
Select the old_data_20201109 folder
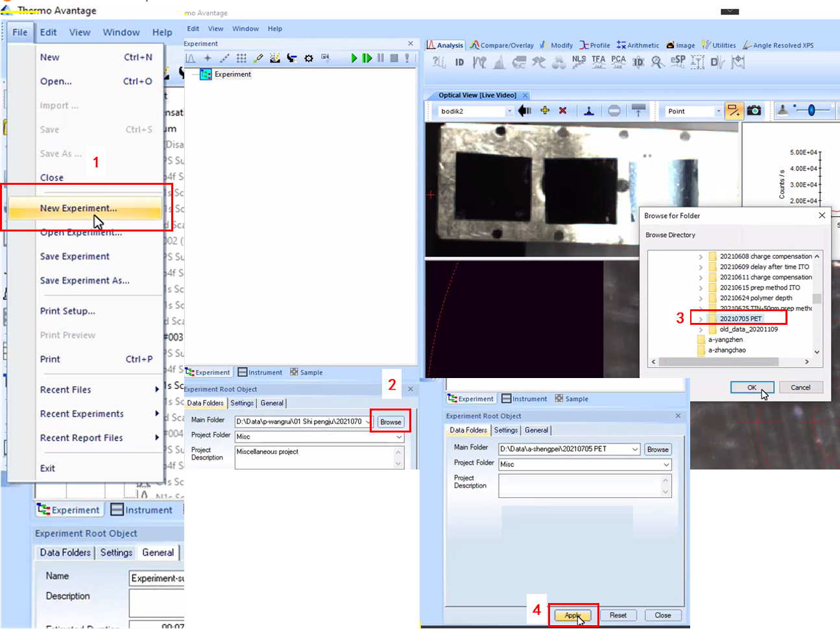[748, 329]
